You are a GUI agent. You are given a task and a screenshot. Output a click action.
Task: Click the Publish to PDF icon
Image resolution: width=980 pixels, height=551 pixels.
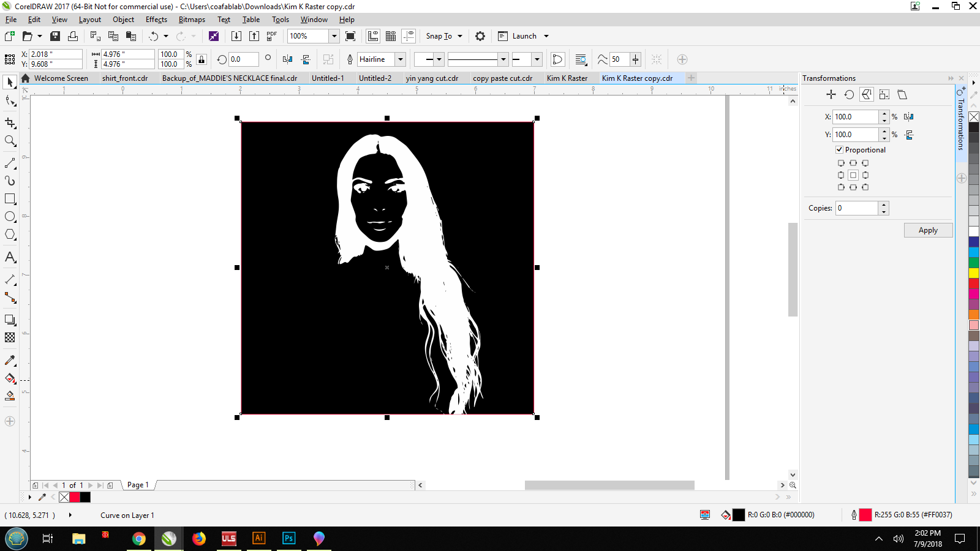tap(271, 36)
